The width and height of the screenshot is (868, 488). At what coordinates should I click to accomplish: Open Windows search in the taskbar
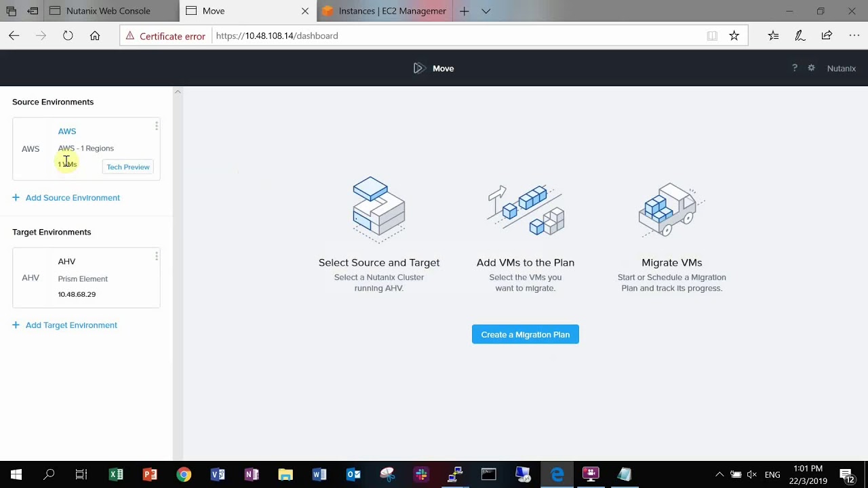[x=49, y=474]
